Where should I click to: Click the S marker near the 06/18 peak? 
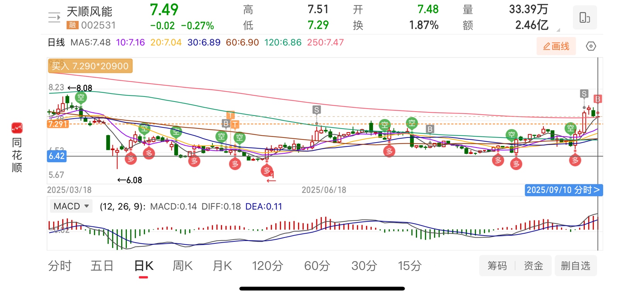317,110
